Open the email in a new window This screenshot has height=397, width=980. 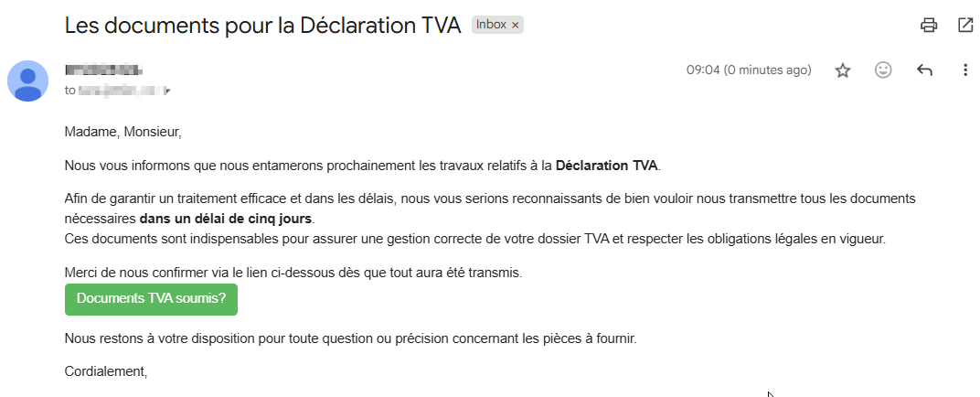[965, 25]
